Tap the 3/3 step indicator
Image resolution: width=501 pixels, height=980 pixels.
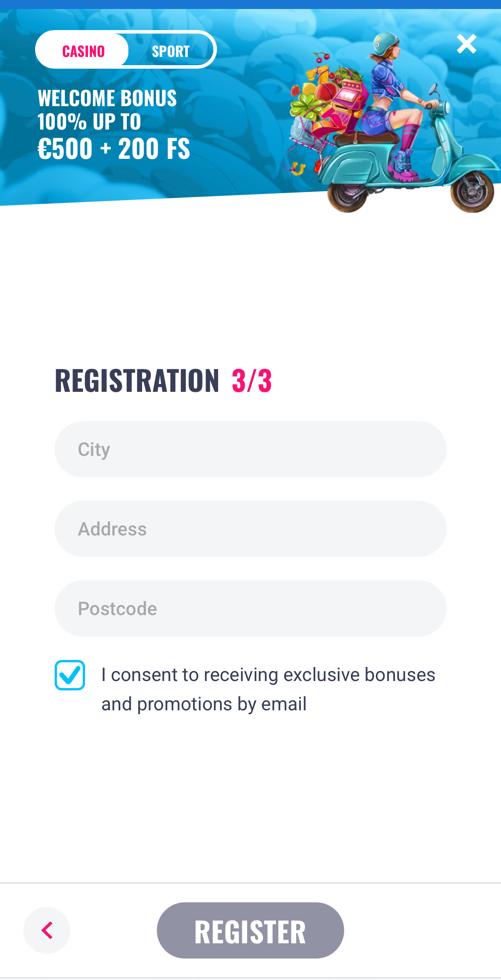252,381
